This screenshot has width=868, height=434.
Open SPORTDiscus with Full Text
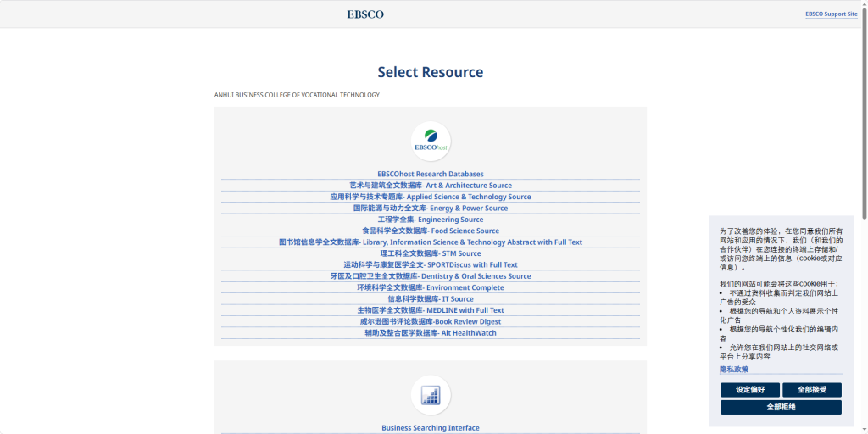[431, 265]
